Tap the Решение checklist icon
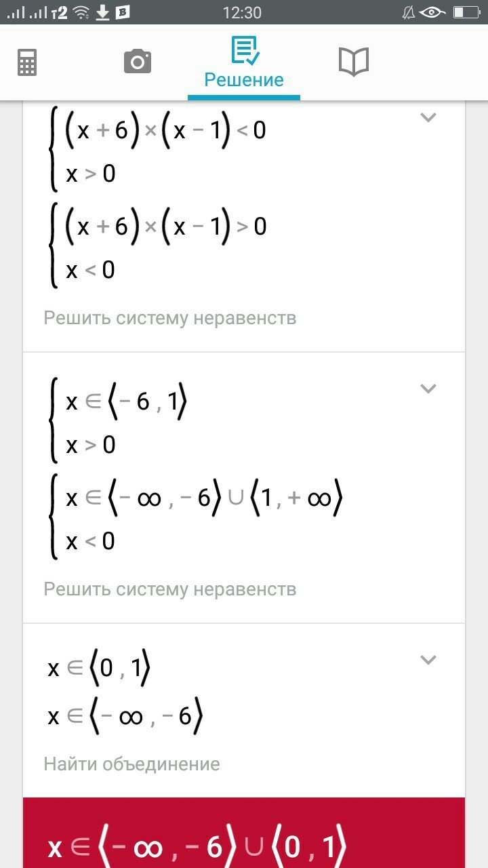 (244, 50)
